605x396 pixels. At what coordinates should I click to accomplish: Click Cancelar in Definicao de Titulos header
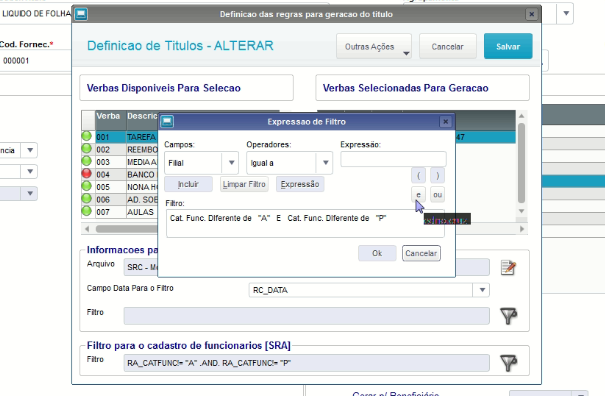(x=448, y=46)
